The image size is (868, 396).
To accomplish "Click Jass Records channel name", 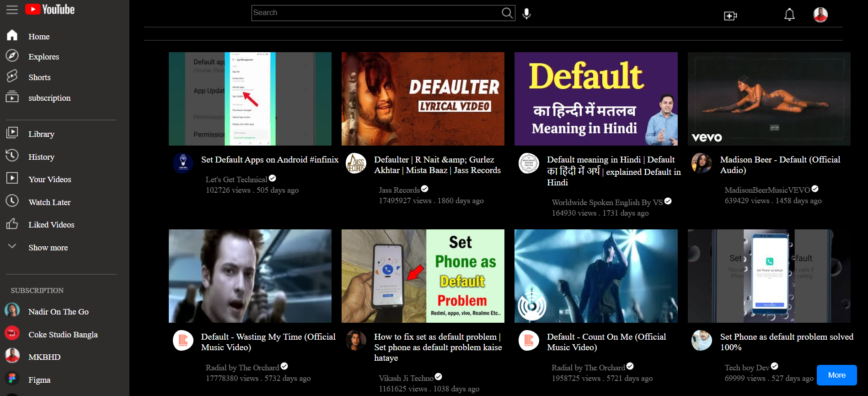I will pos(399,190).
